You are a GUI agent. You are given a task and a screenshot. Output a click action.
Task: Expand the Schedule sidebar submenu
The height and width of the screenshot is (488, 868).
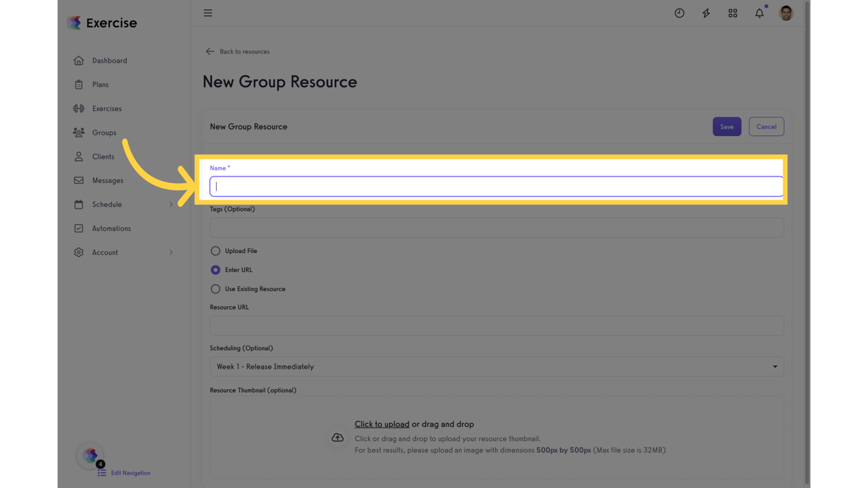point(171,205)
